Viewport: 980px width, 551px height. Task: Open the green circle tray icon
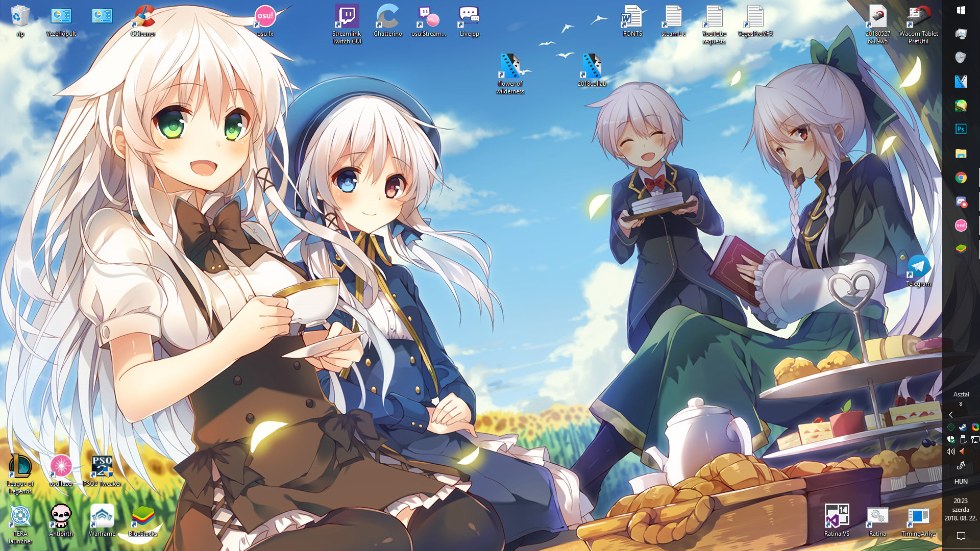[951, 427]
